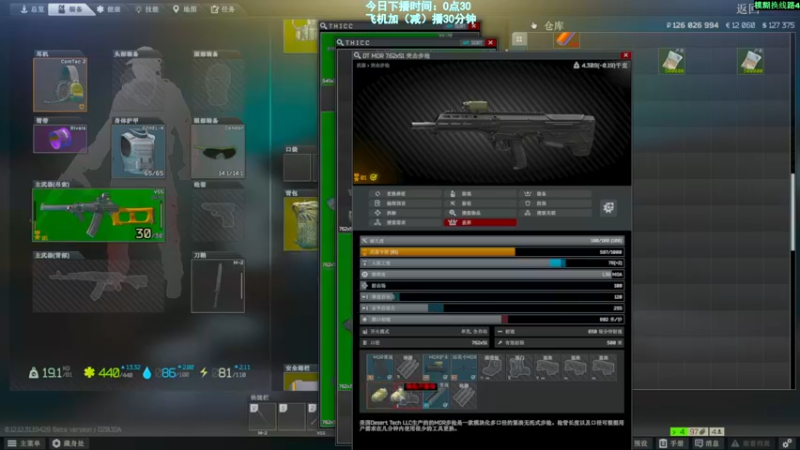Open the 任务 tasks tab

(x=223, y=9)
